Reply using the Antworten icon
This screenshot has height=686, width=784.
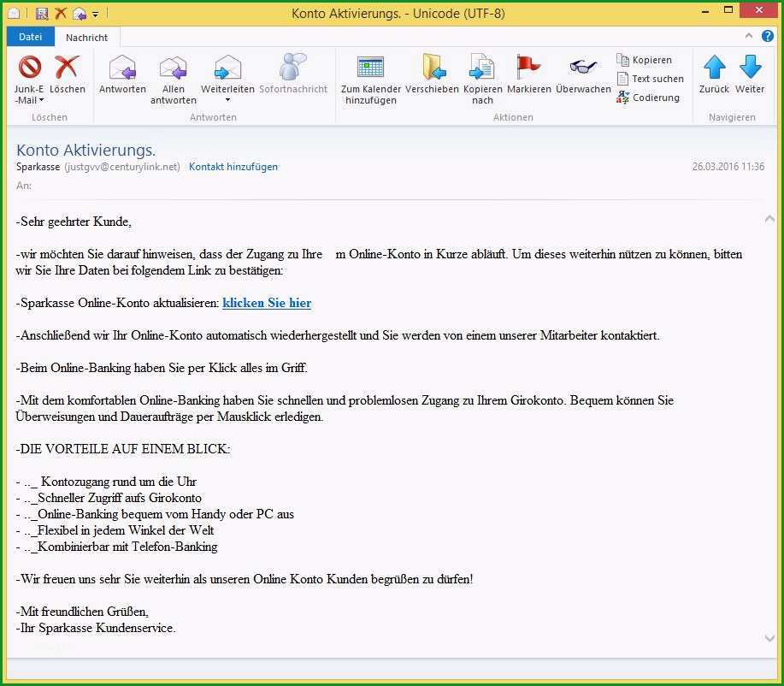coord(122,74)
